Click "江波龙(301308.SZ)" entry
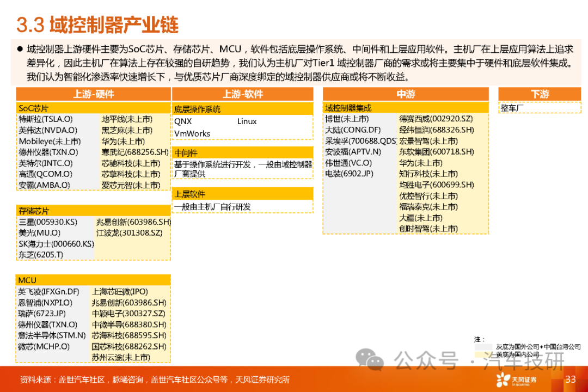 (x=130, y=233)
